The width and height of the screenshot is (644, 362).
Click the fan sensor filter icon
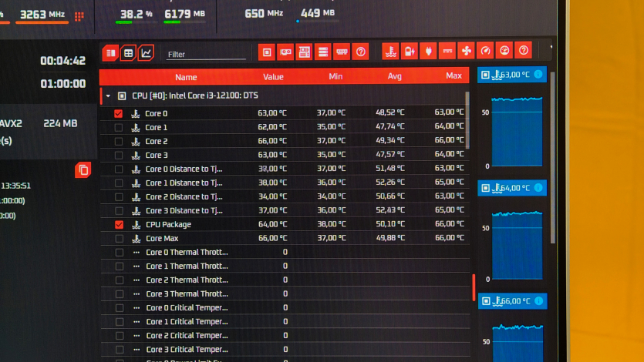click(466, 51)
